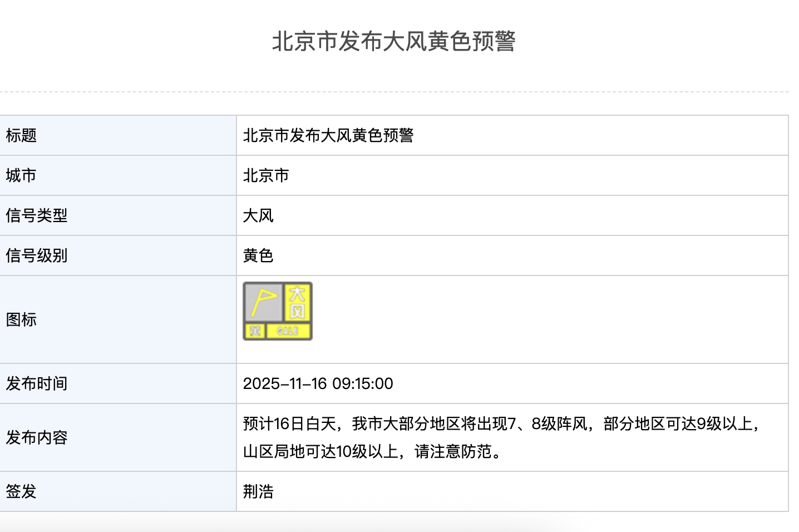Image resolution: width=799 pixels, height=532 pixels.
Task: Click the 北京市 city value cell
Action: coord(266,175)
